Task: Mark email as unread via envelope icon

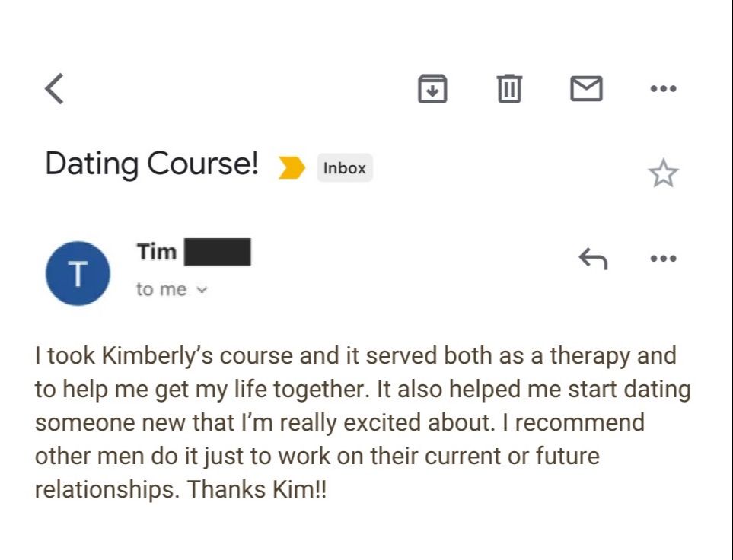Action: [x=586, y=89]
